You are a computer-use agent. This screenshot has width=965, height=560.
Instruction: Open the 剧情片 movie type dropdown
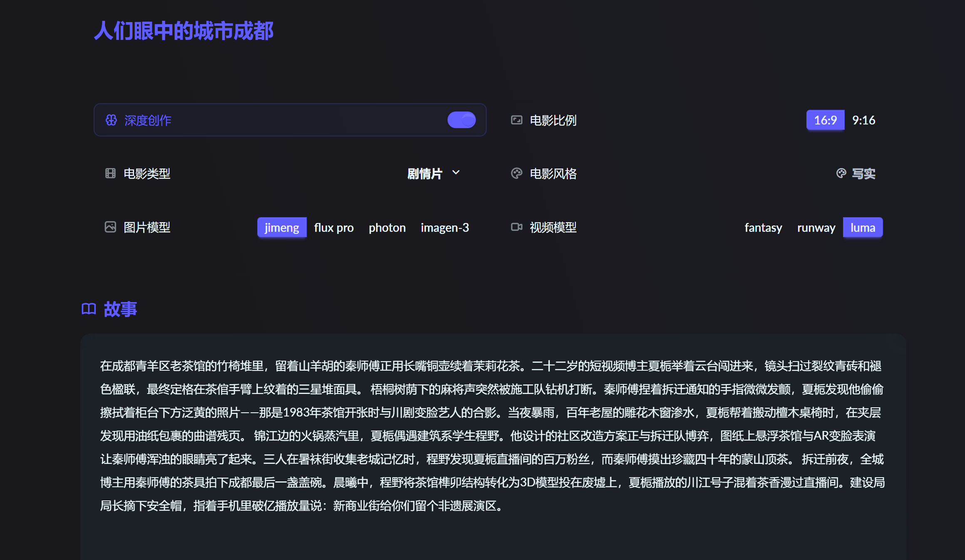425,173
